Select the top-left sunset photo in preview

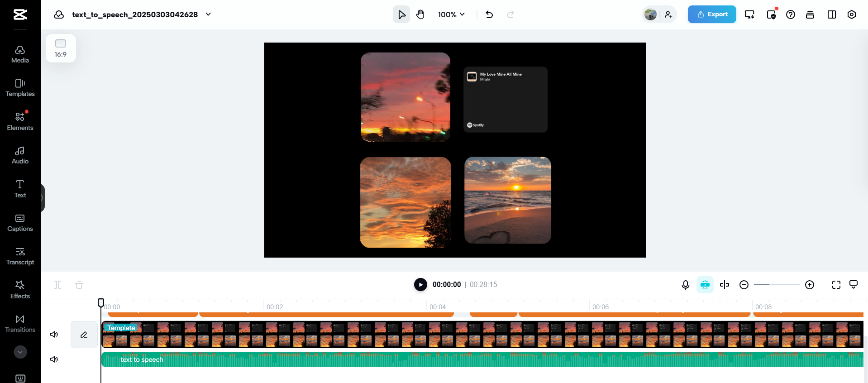coord(405,97)
